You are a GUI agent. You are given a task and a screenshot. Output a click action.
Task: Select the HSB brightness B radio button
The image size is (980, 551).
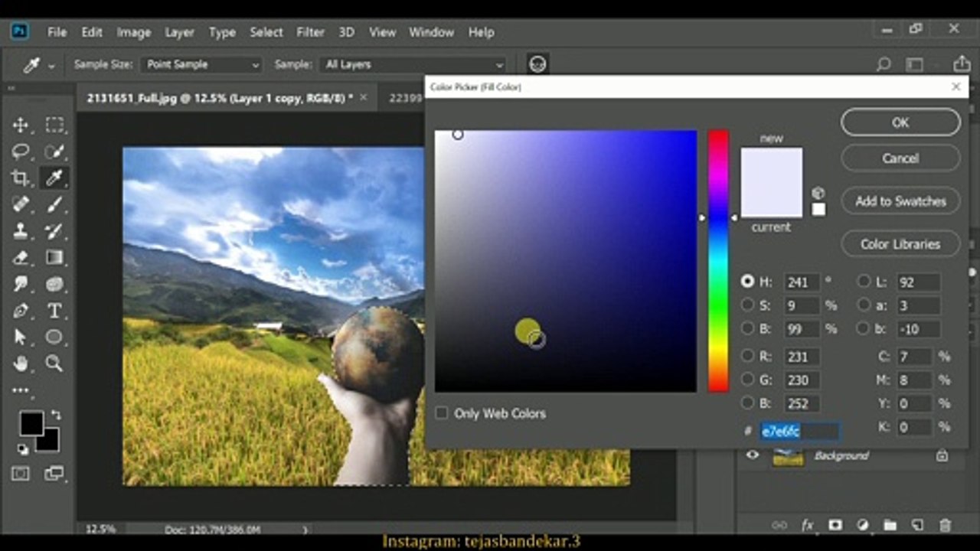pyautogui.click(x=747, y=328)
